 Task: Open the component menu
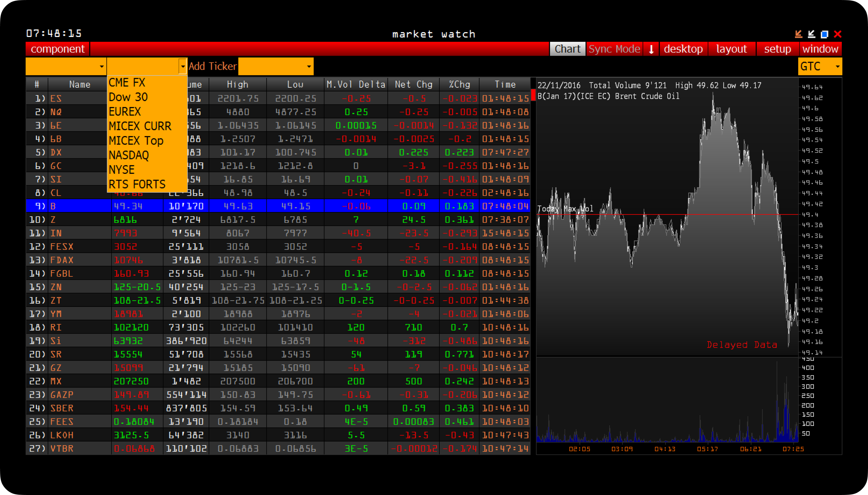58,49
